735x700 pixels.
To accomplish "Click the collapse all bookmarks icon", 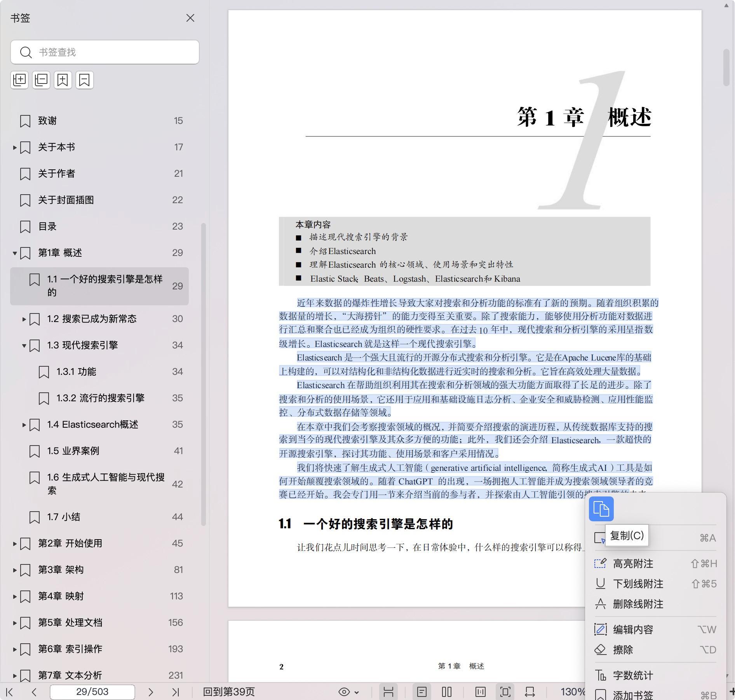I will (x=41, y=80).
